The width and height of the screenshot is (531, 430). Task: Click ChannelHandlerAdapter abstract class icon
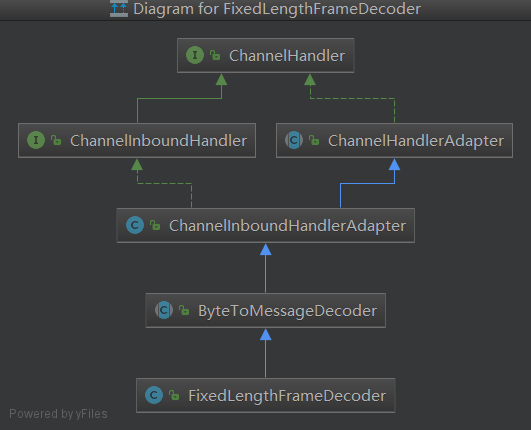pos(294,140)
